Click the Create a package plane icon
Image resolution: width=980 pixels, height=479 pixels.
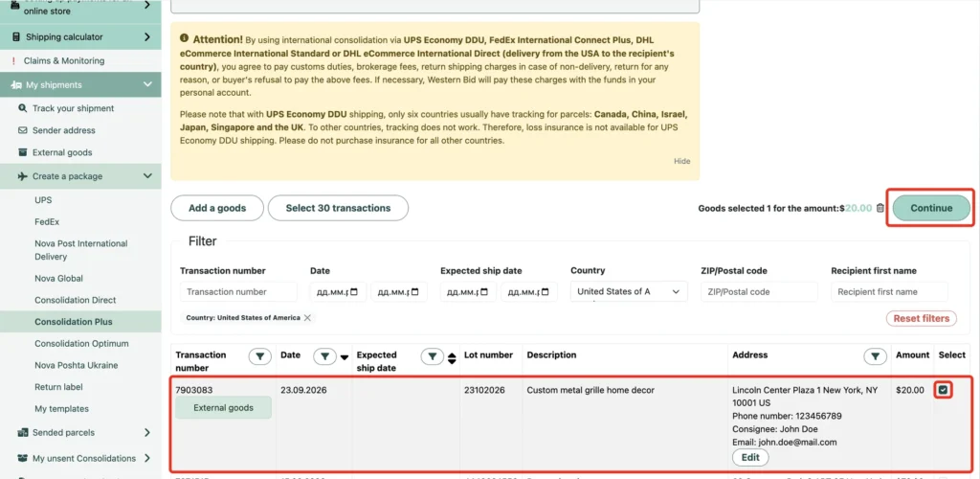pyautogui.click(x=23, y=176)
